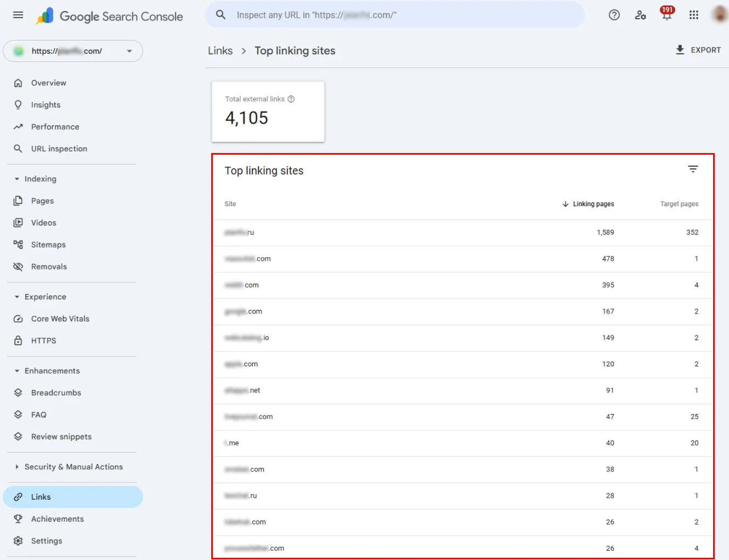Select the Links menu item
The image size is (729, 560).
73,497
